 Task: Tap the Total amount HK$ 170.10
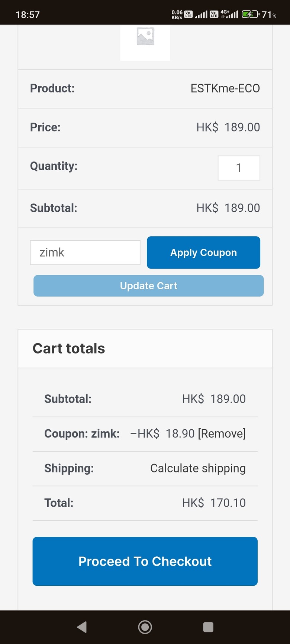[214, 503]
